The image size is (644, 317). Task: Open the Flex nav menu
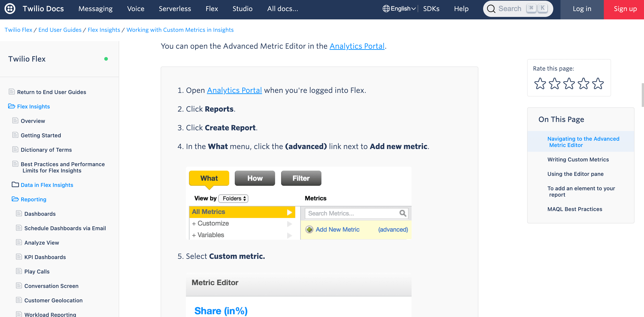(x=212, y=9)
